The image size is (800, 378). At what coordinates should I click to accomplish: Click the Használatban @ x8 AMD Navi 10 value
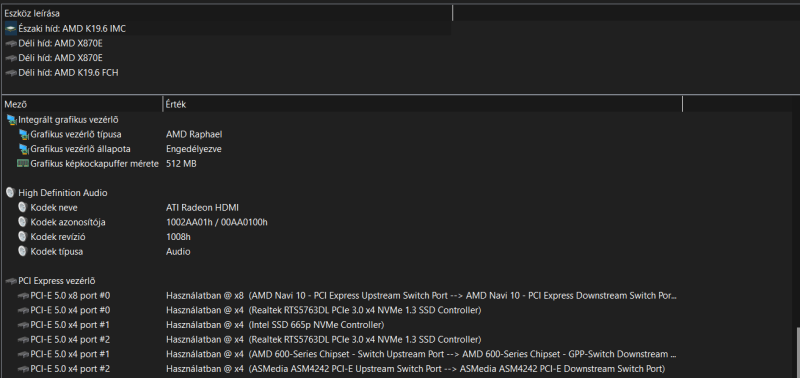pyautogui.click(x=421, y=296)
